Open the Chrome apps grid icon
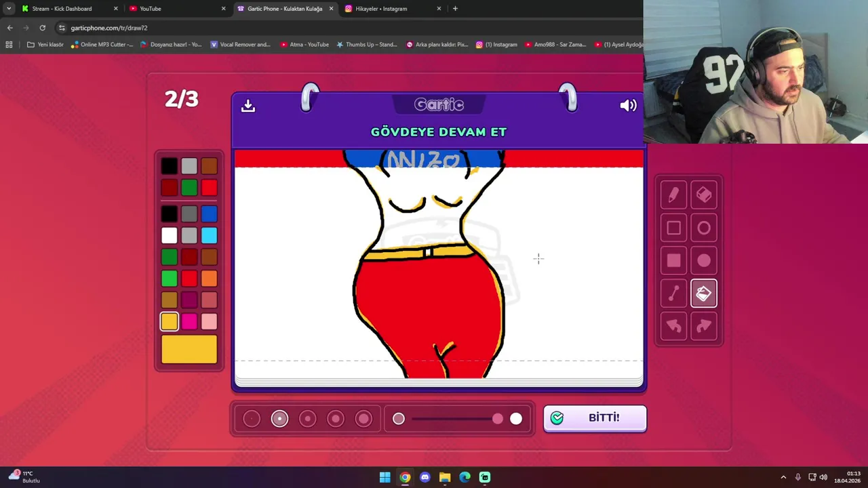Viewport: 868px width, 488px height. point(9,45)
